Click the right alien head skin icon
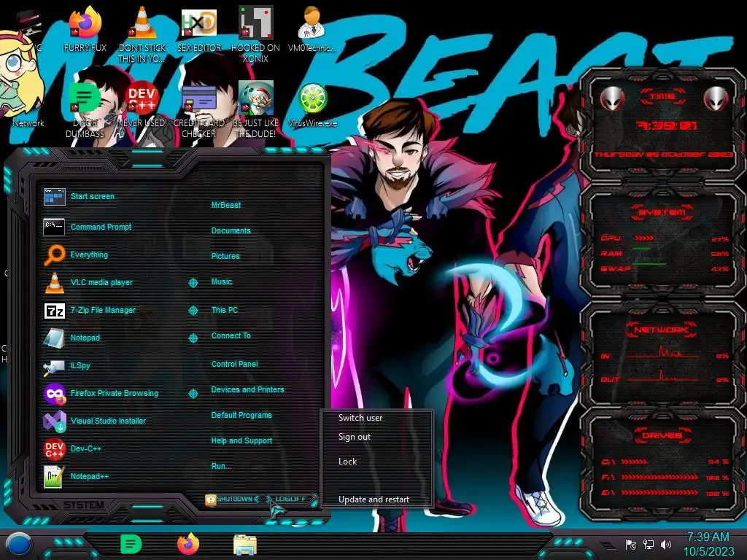This screenshot has width=747, height=560. coord(716,99)
